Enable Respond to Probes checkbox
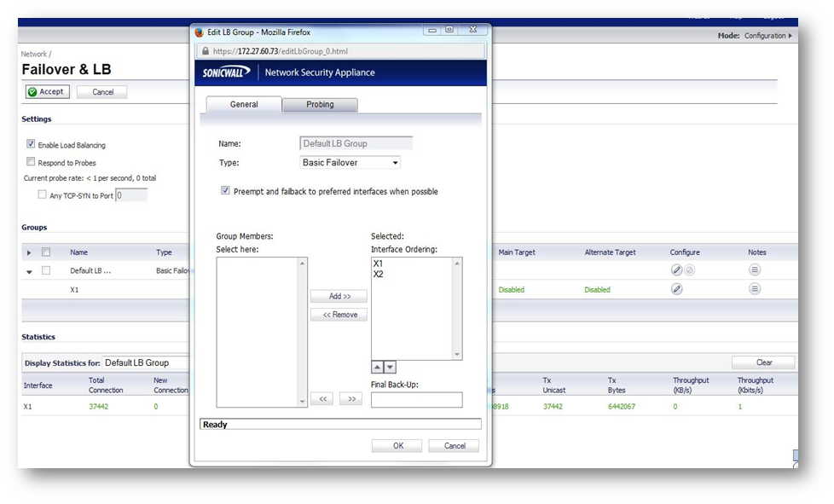 (32, 162)
